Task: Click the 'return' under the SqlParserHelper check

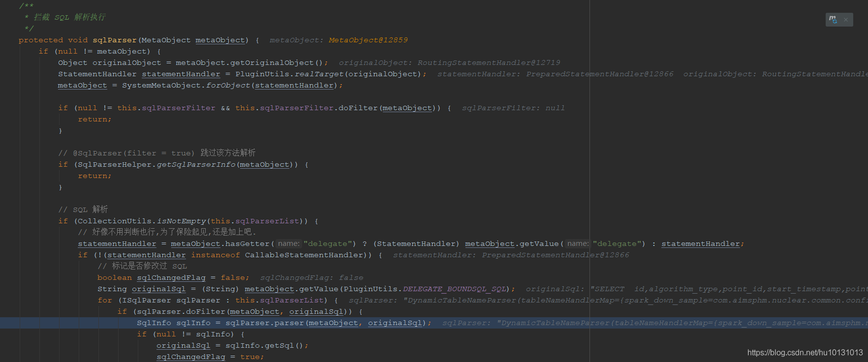Action: tap(93, 176)
